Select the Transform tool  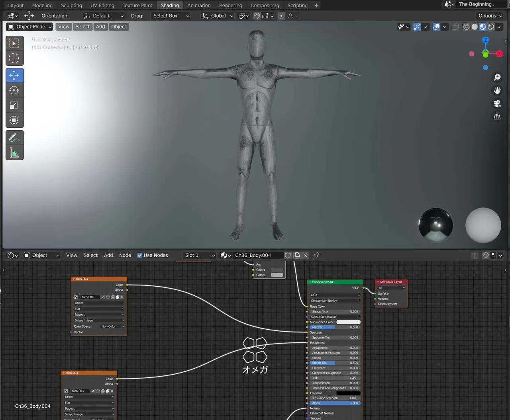(14, 120)
